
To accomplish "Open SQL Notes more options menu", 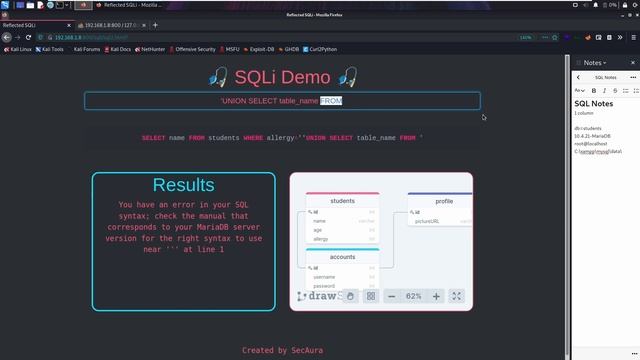I will pyautogui.click(x=633, y=77).
